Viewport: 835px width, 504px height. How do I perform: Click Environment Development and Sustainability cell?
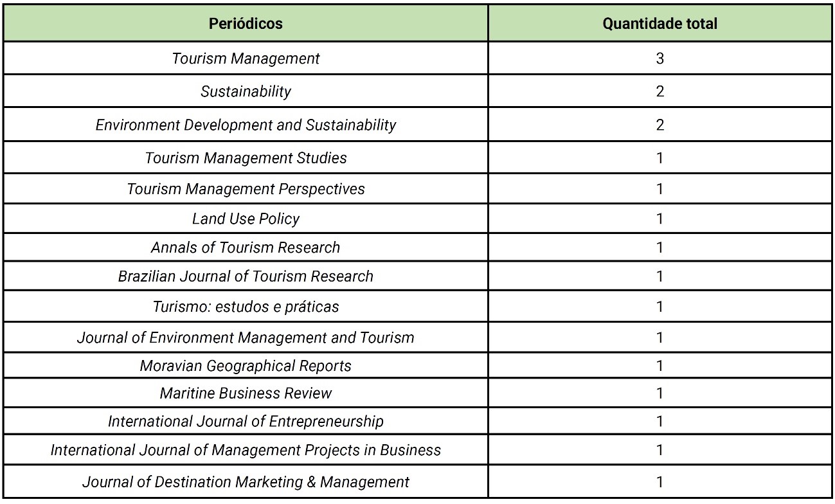point(246,125)
